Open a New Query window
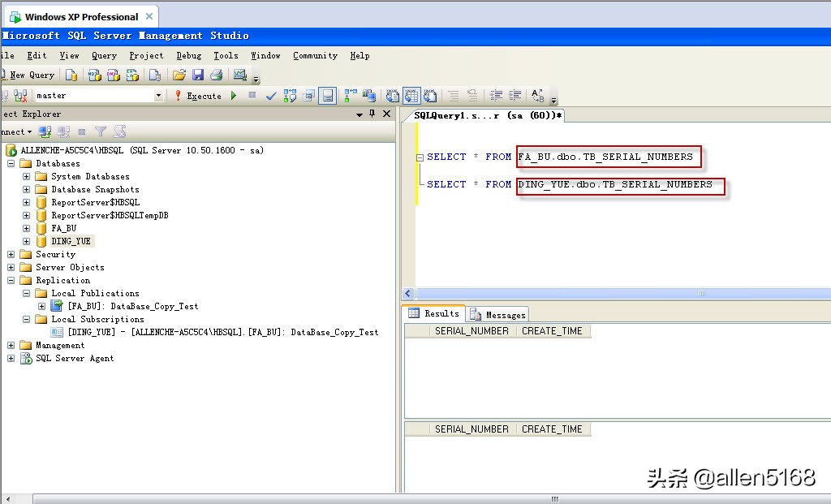 coord(30,75)
